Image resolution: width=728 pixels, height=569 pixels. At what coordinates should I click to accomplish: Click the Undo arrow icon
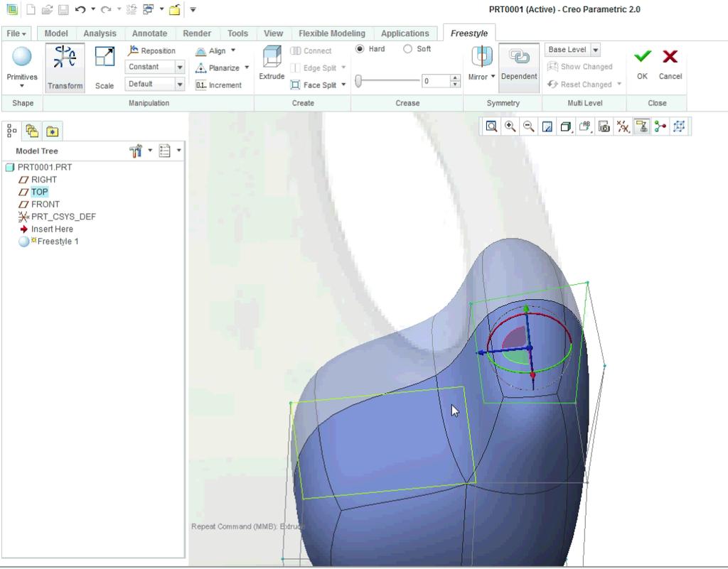[x=80, y=9]
